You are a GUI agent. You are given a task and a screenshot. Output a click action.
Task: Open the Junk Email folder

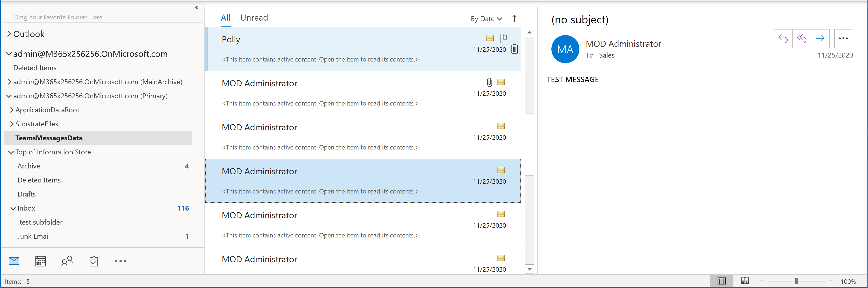coord(33,236)
